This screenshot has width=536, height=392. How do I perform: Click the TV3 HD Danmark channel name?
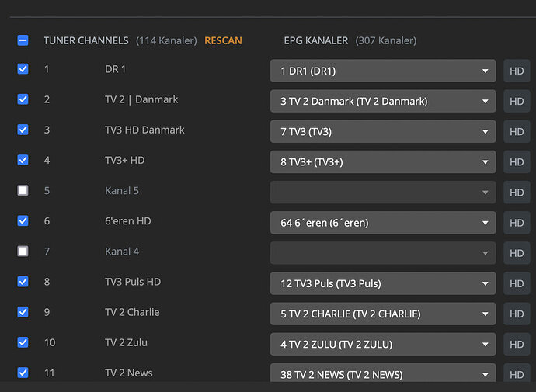coord(144,130)
